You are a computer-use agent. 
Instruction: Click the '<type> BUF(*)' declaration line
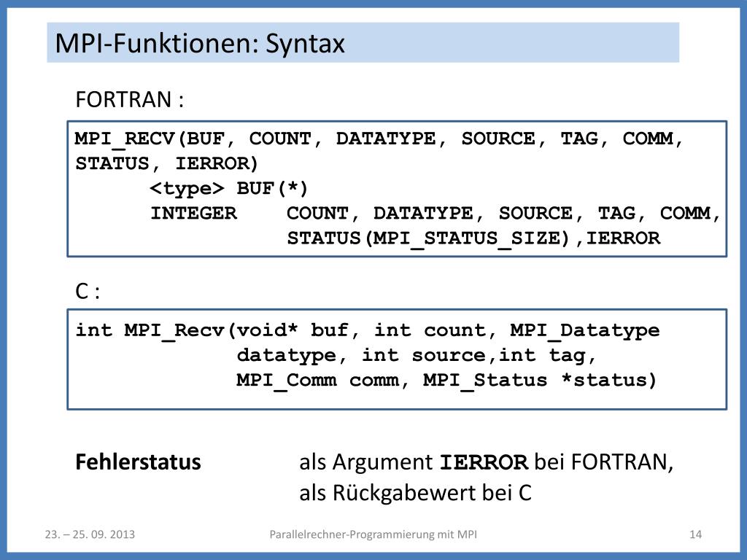point(229,189)
